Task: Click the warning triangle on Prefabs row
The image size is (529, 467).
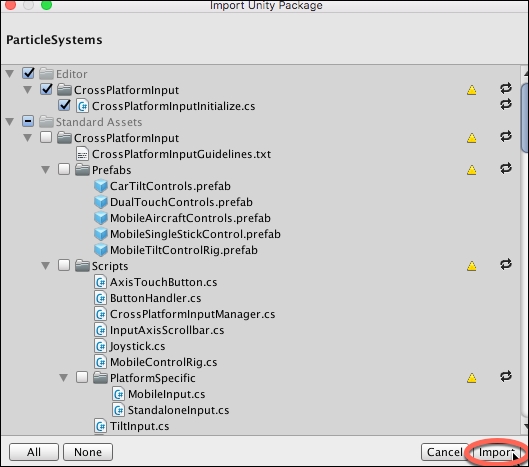Action: point(471,170)
